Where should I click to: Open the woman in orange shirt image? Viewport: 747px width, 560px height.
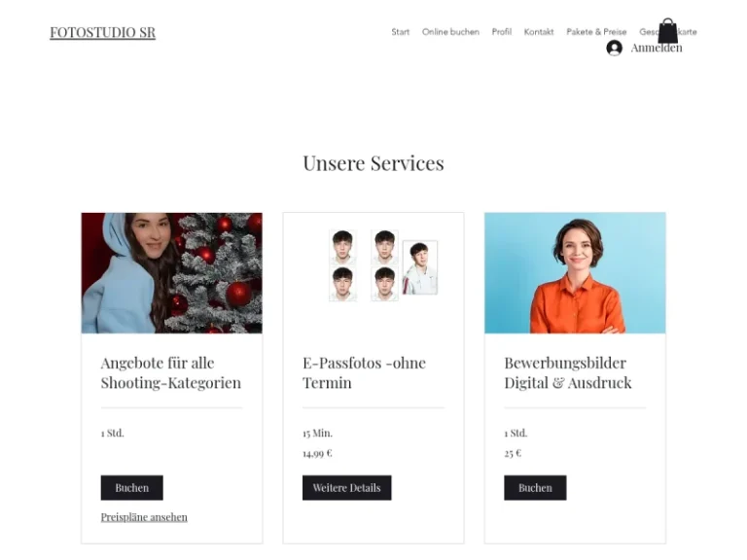point(575,273)
